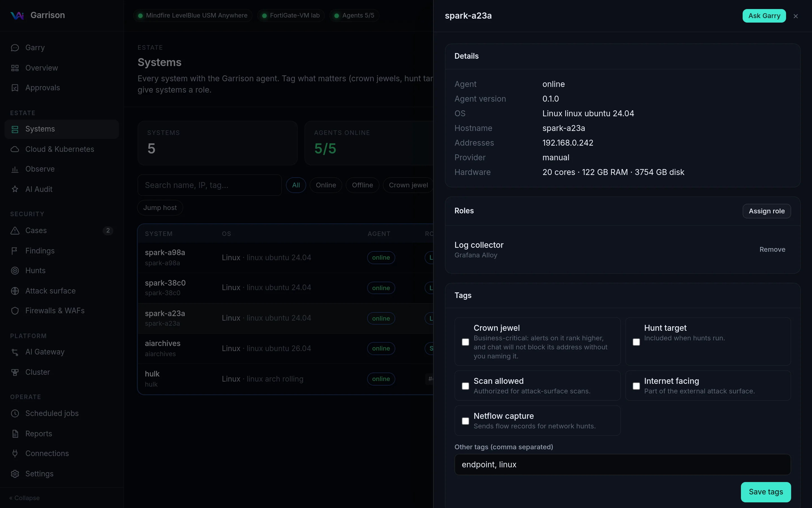This screenshot has width=812, height=508.
Task: Click the Other tags input field
Action: pyautogui.click(x=623, y=465)
